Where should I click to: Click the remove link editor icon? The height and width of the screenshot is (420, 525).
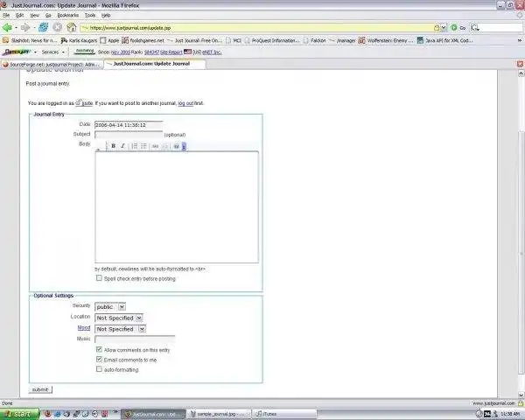pyautogui.click(x=164, y=146)
